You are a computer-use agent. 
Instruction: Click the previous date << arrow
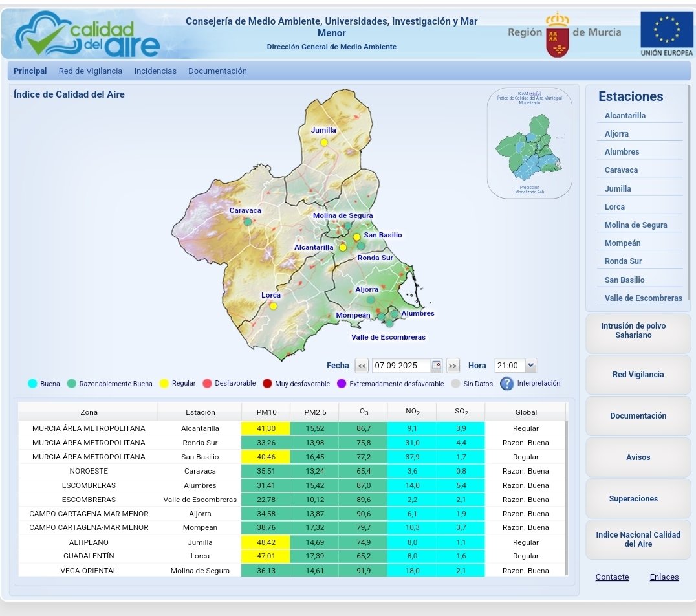362,366
